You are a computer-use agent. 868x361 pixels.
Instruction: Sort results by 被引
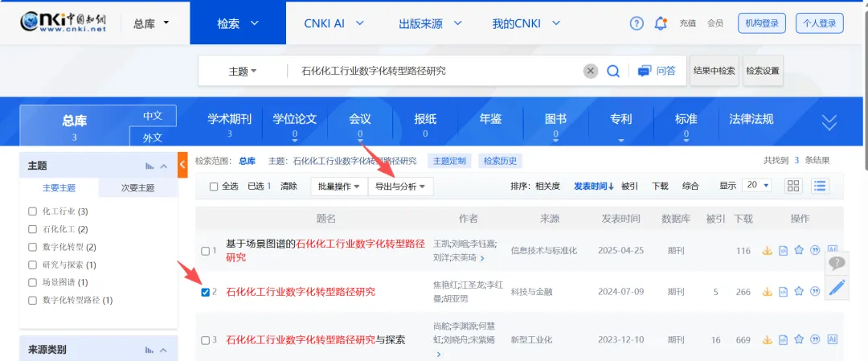point(629,186)
